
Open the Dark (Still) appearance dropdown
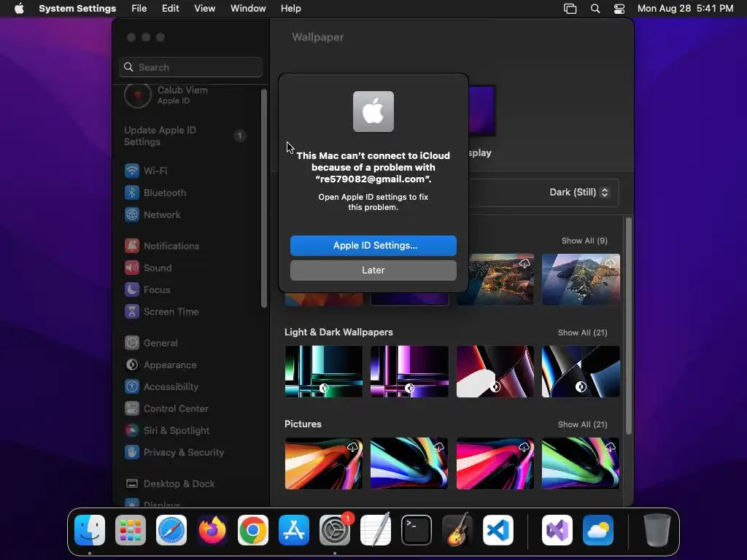(578, 192)
